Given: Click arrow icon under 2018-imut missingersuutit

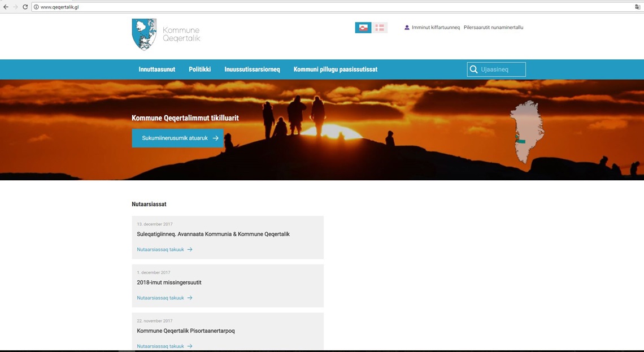Looking at the screenshot, I should click(190, 298).
